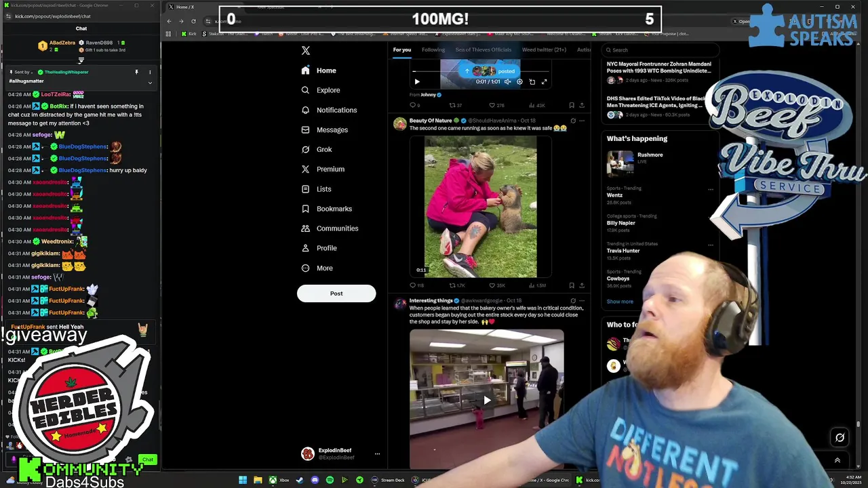
Task: Open more options for Wentz trend
Action: point(710,189)
